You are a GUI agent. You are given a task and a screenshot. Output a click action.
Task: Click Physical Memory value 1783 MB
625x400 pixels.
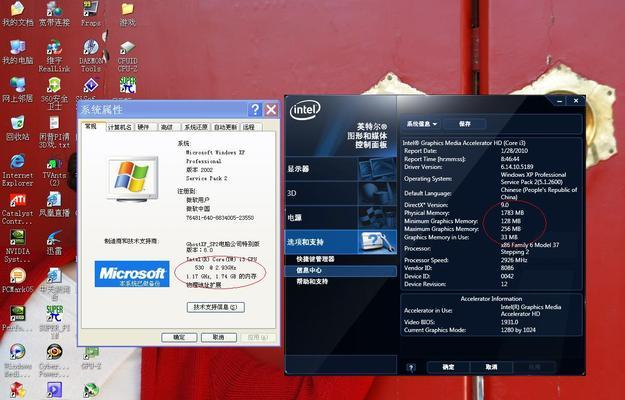coord(512,213)
